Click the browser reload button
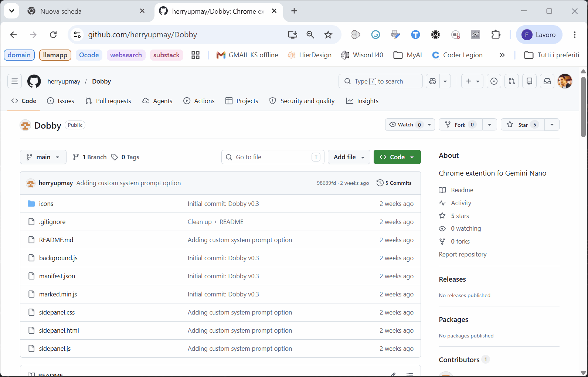Screen dimensions: 588x377 point(53,35)
